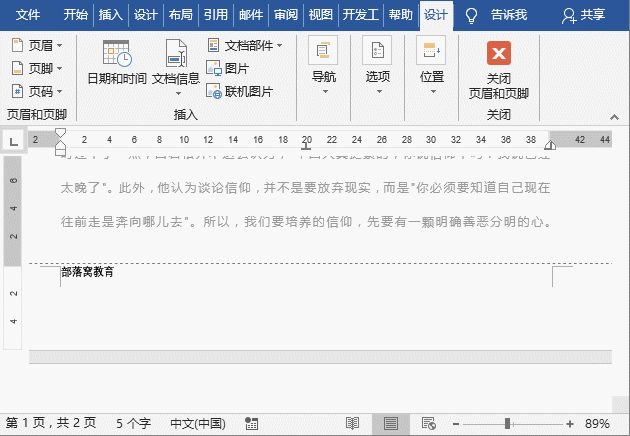Click the 文档信息 document info icon
Image resolution: width=630 pixels, height=436 pixels.
point(176,53)
